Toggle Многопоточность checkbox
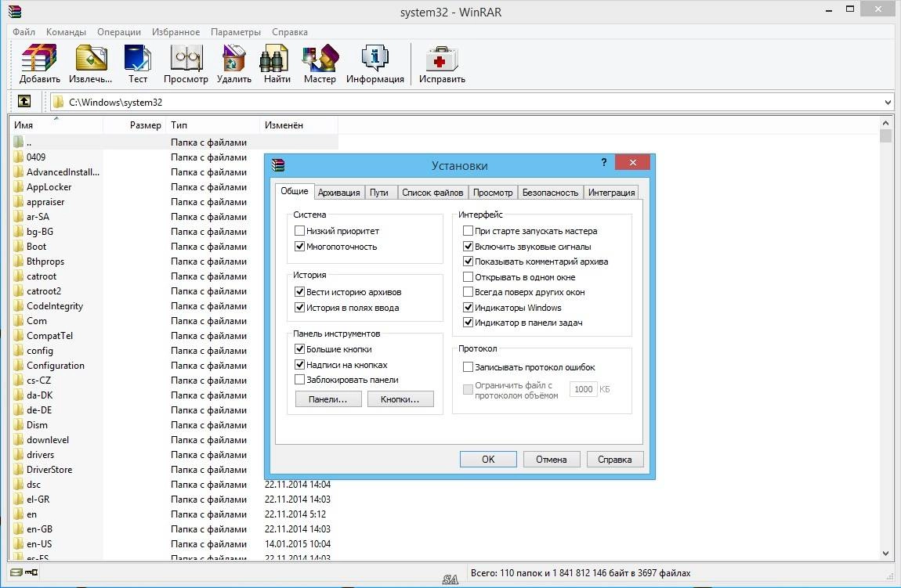 pos(299,247)
